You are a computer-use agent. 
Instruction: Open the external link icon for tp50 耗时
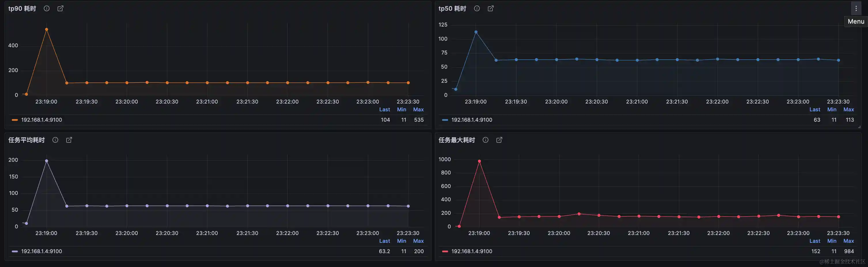[491, 8]
